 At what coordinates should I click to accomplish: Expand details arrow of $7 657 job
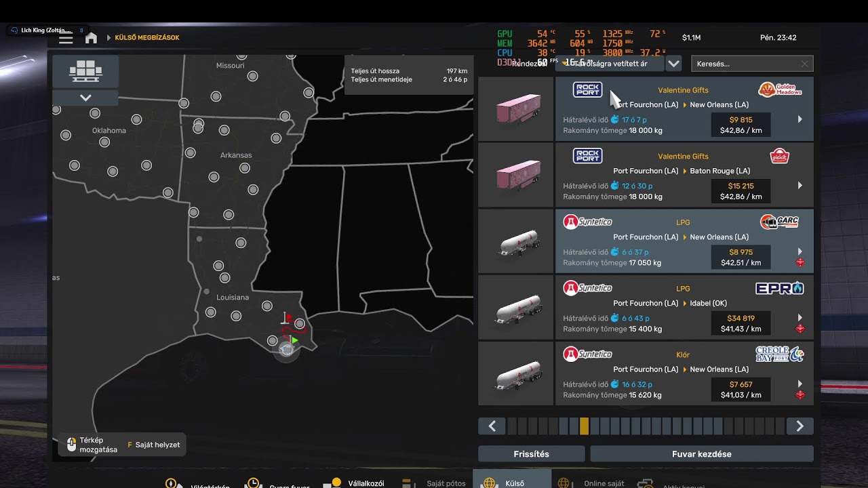coord(800,384)
